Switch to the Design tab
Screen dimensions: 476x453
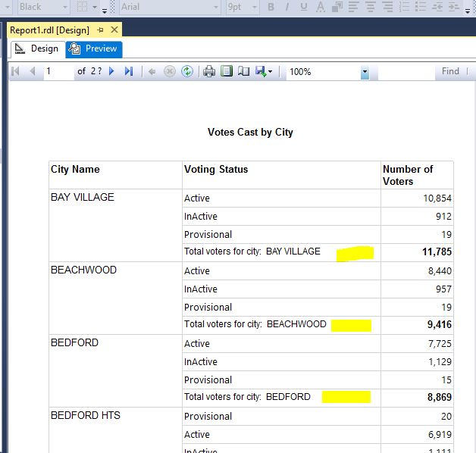36,48
